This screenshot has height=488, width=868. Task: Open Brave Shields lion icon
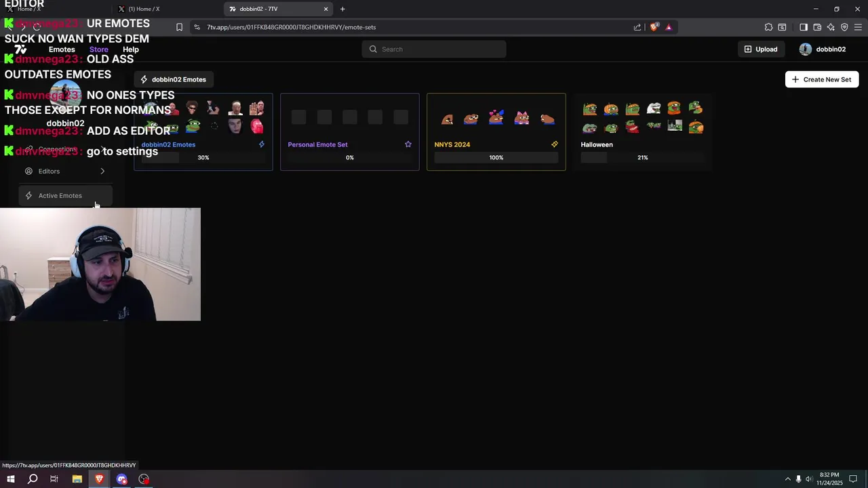(x=654, y=27)
